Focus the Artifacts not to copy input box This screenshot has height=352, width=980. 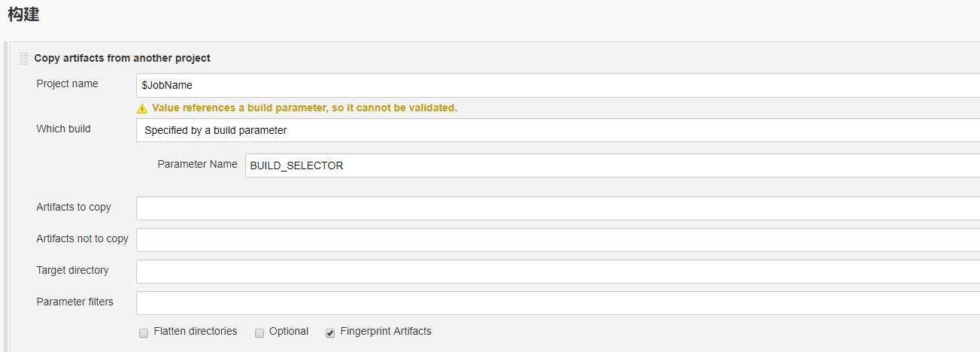[558, 240]
